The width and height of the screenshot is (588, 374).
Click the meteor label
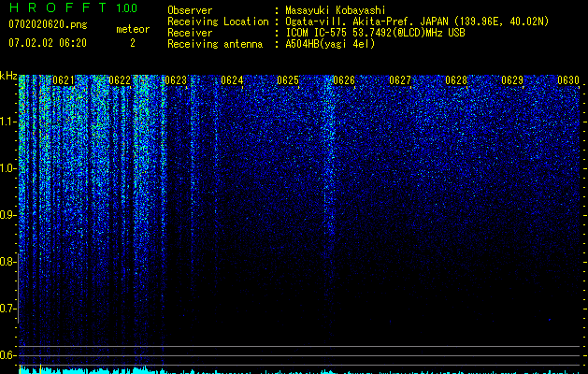tap(133, 29)
